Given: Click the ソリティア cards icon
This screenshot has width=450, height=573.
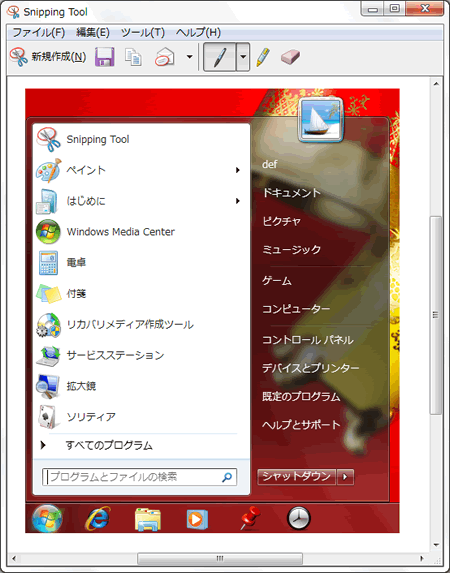Looking at the screenshot, I should 48,417.
